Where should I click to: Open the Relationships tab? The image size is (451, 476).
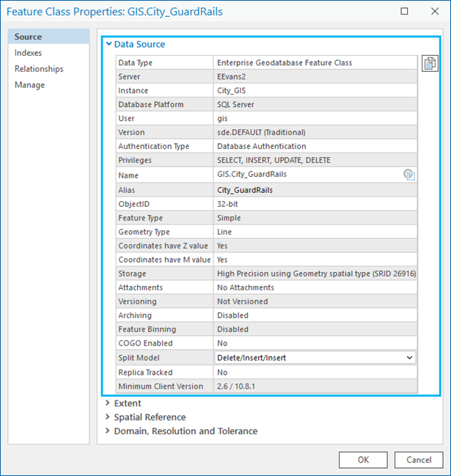(x=39, y=69)
